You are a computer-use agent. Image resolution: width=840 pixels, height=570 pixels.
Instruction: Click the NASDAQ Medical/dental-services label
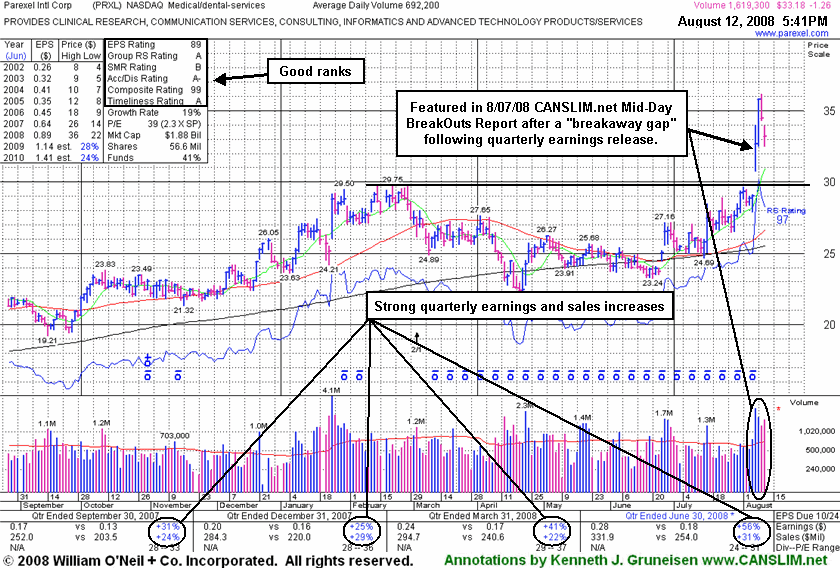coord(196,5)
